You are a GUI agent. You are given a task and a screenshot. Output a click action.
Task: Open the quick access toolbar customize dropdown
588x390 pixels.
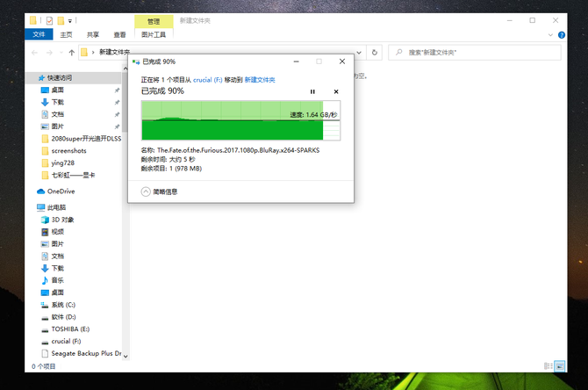[69, 21]
